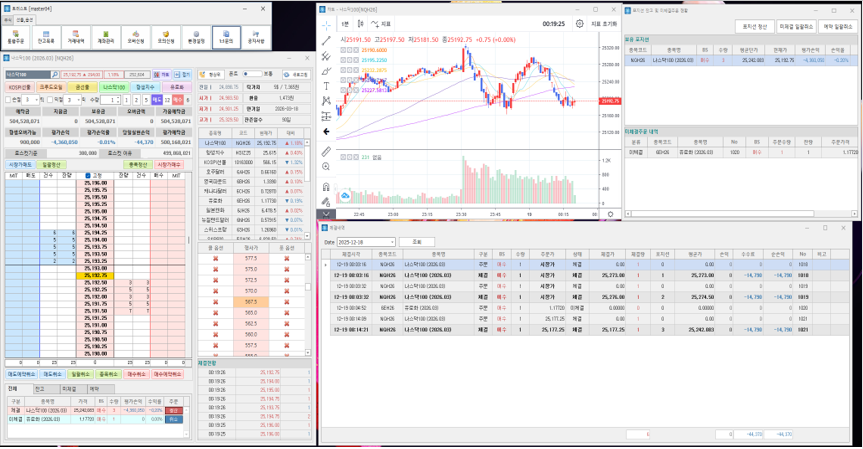Click the magnet snap tool icon
Viewport: 863px width, 449px height.
coord(326,186)
